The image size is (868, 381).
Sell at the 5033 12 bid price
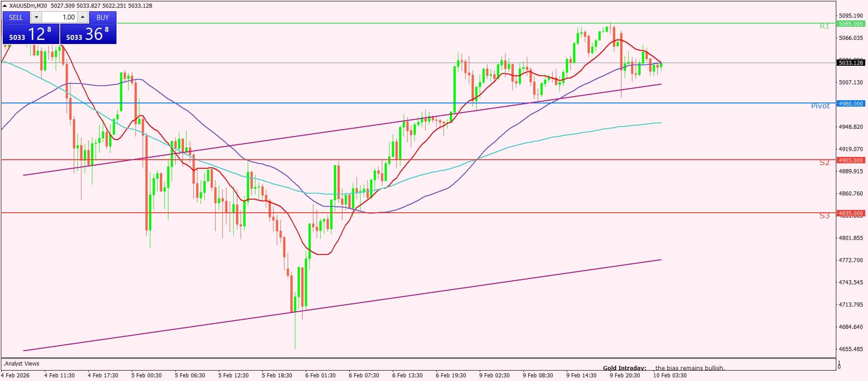tap(31, 34)
